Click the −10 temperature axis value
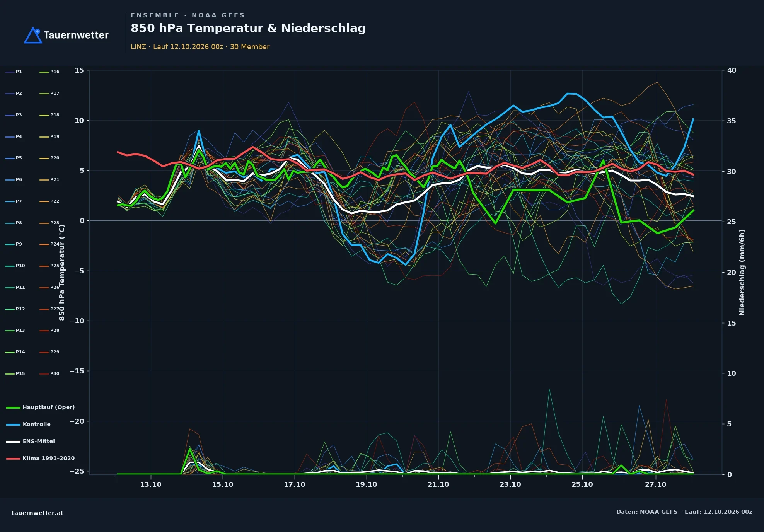 [x=77, y=321]
